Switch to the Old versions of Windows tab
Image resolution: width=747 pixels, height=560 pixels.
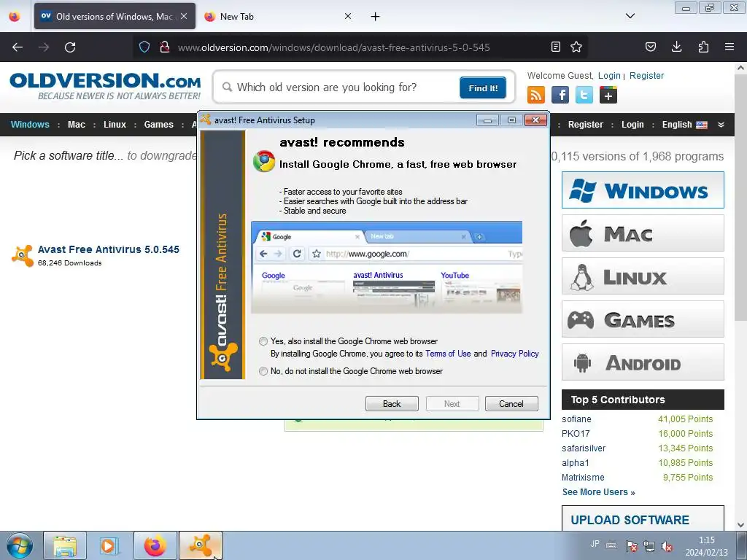[x=115, y=16]
